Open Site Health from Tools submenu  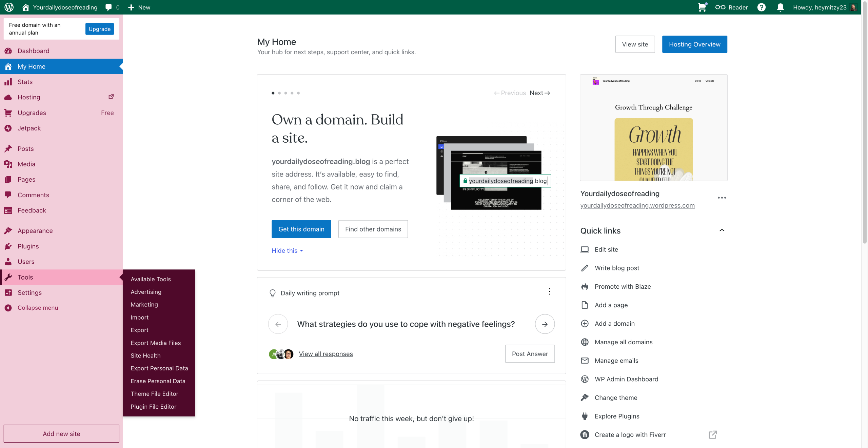click(145, 355)
